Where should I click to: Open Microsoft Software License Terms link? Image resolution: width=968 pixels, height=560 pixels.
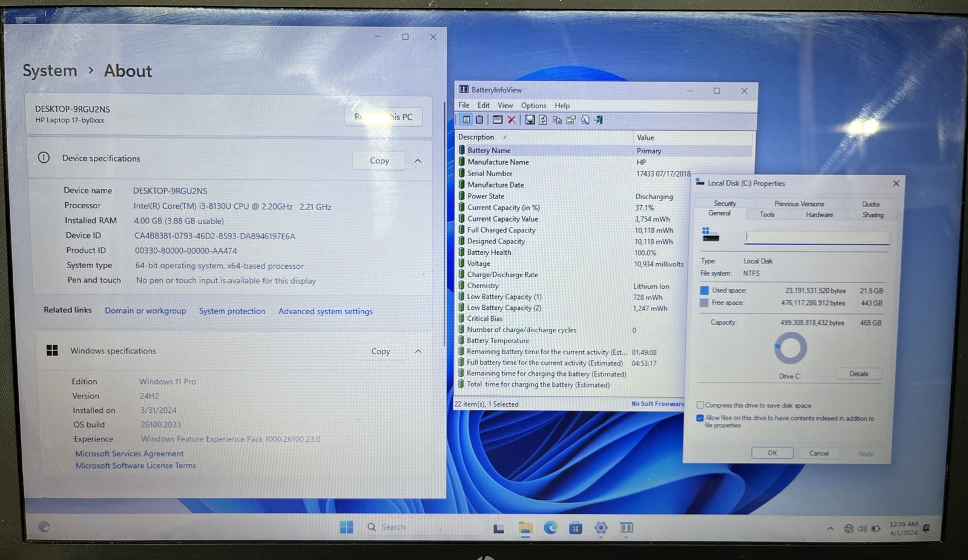(136, 466)
